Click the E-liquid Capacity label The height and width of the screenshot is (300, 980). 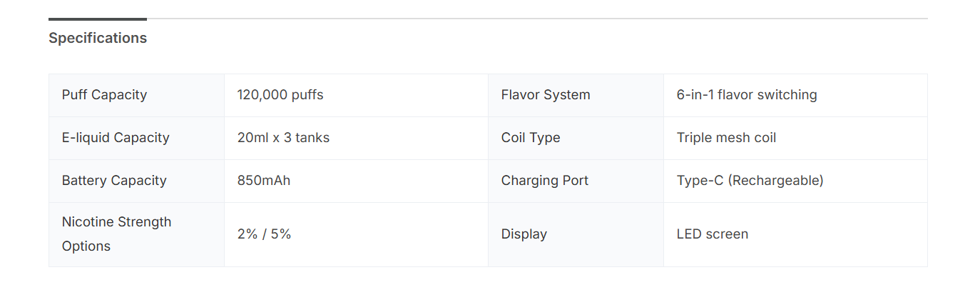(116, 138)
